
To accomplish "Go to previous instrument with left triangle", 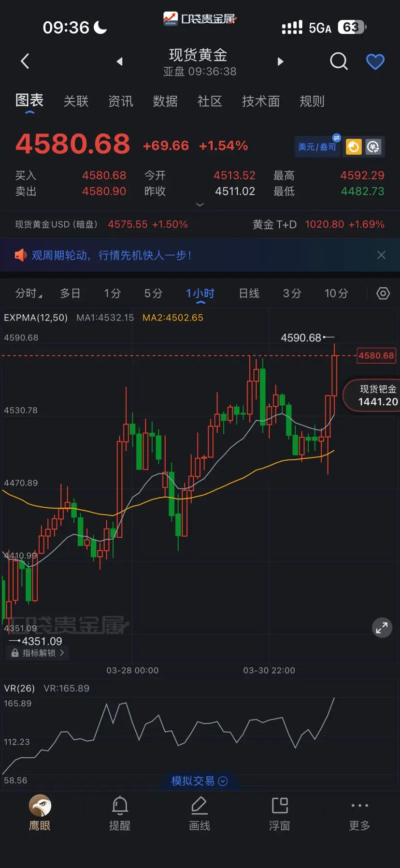I will [x=120, y=61].
